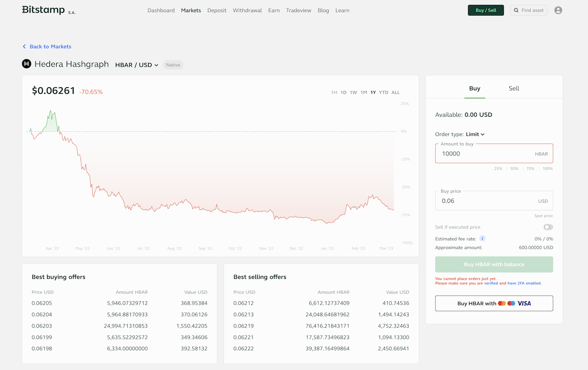588x370 pixels.
Task: Select buying offer price 0.06199
Action: click(42, 337)
